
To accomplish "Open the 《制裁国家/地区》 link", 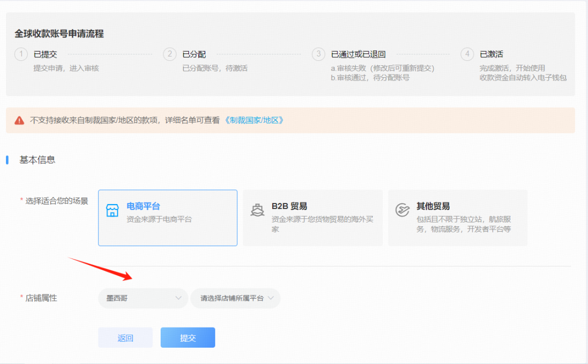I will (x=254, y=120).
